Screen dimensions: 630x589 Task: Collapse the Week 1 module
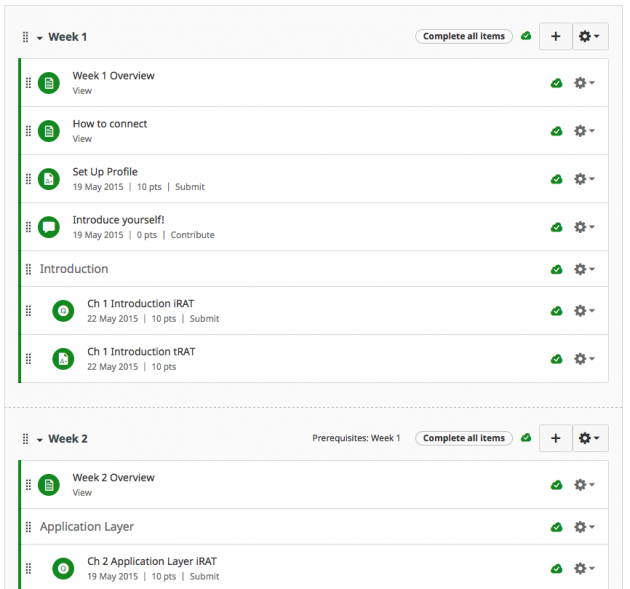(x=39, y=38)
